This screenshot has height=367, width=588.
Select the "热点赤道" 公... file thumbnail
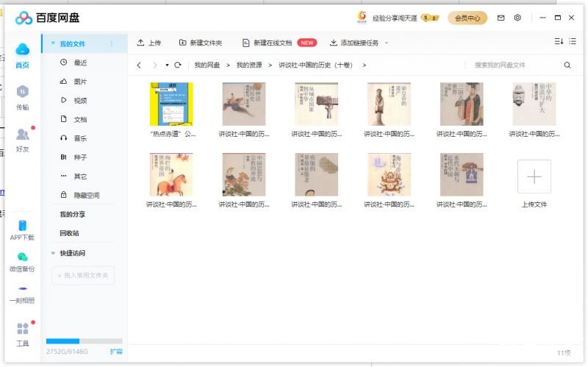(x=171, y=104)
